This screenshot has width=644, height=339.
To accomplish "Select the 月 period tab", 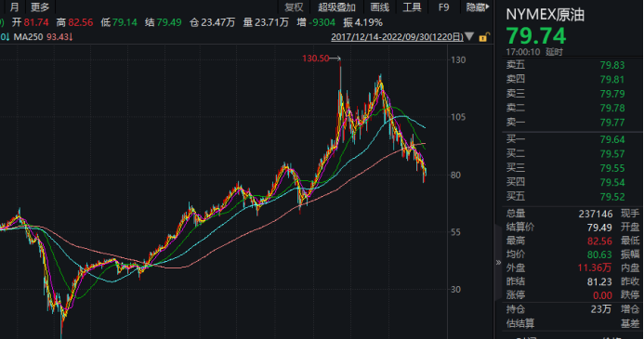I will [14, 7].
